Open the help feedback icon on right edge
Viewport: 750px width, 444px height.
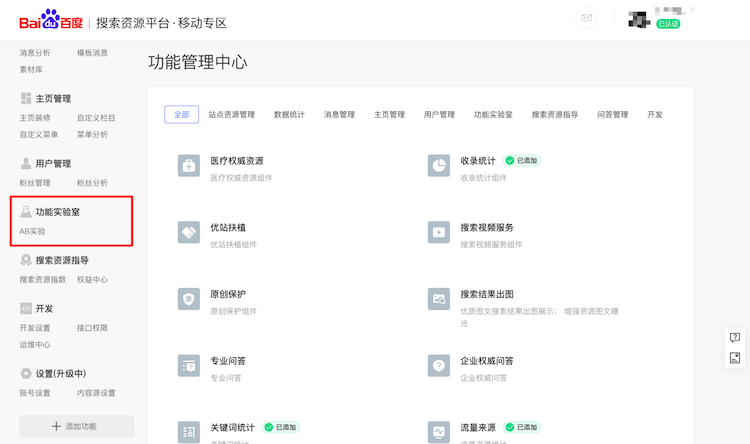(735, 338)
